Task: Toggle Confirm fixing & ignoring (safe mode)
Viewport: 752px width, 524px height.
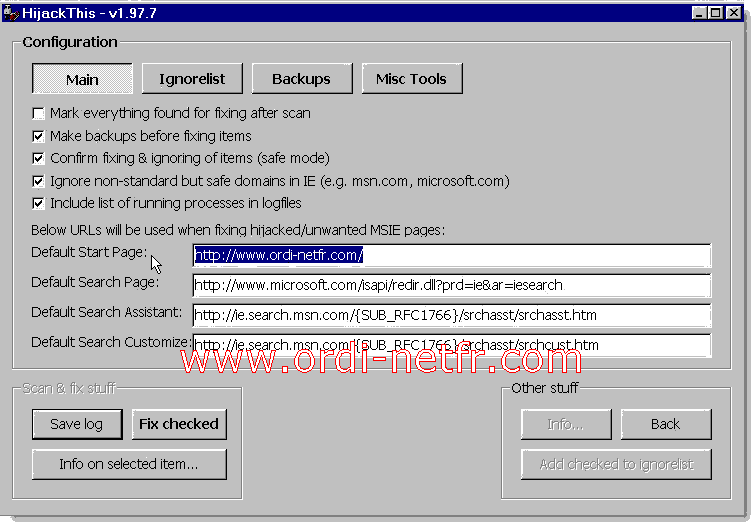Action: click(38, 158)
